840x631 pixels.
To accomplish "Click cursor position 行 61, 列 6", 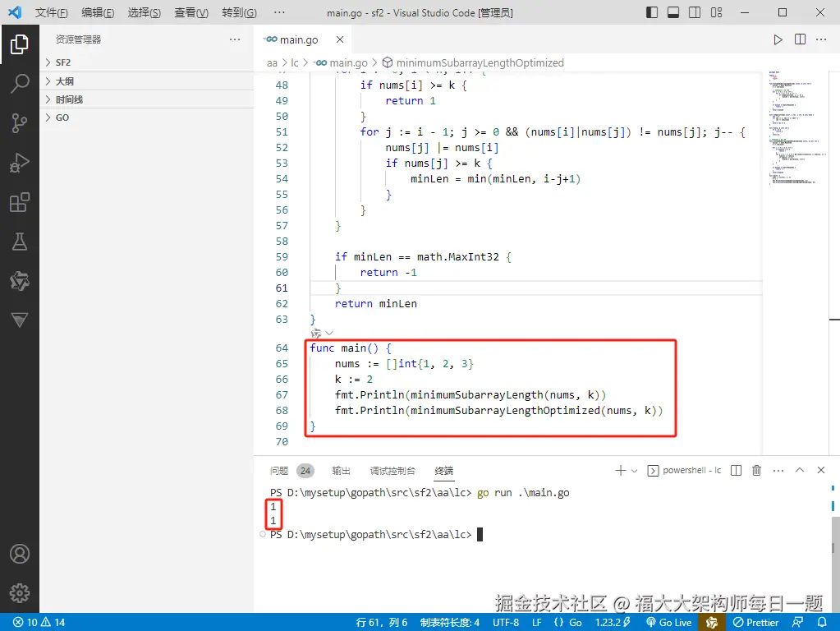I will (x=382, y=623).
